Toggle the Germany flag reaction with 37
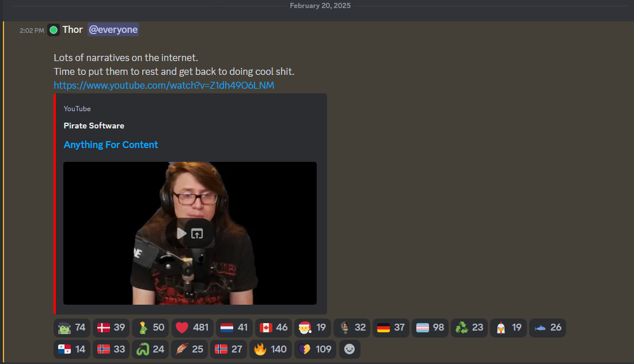634x364 pixels. pyautogui.click(x=391, y=328)
